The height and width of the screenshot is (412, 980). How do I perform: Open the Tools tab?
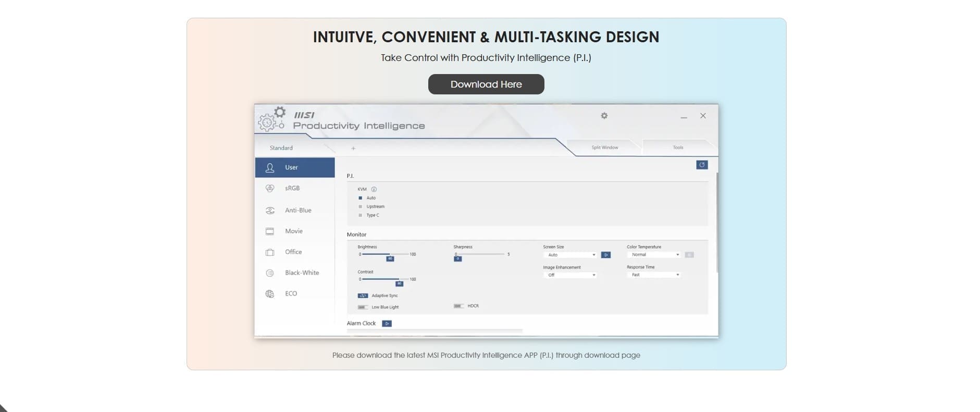coord(677,148)
